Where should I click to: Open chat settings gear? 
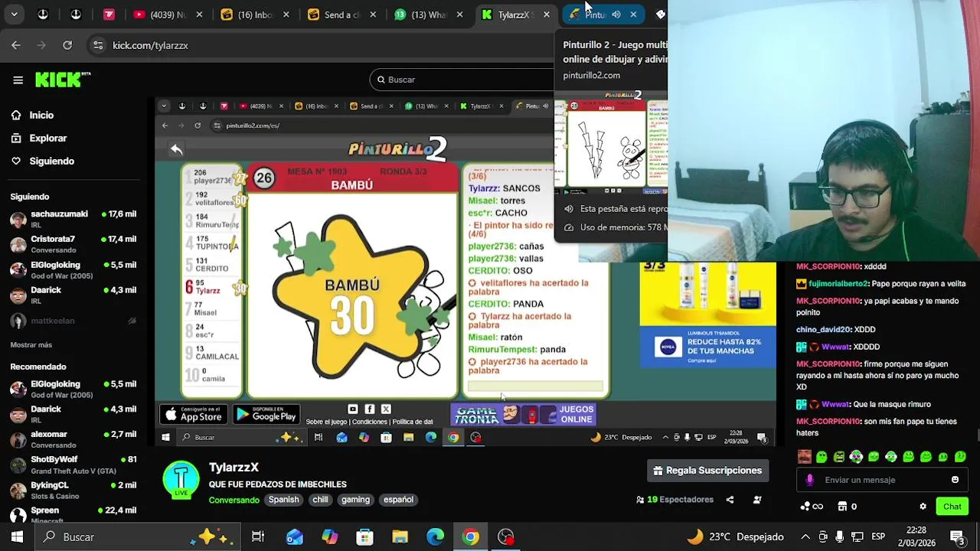click(x=923, y=507)
